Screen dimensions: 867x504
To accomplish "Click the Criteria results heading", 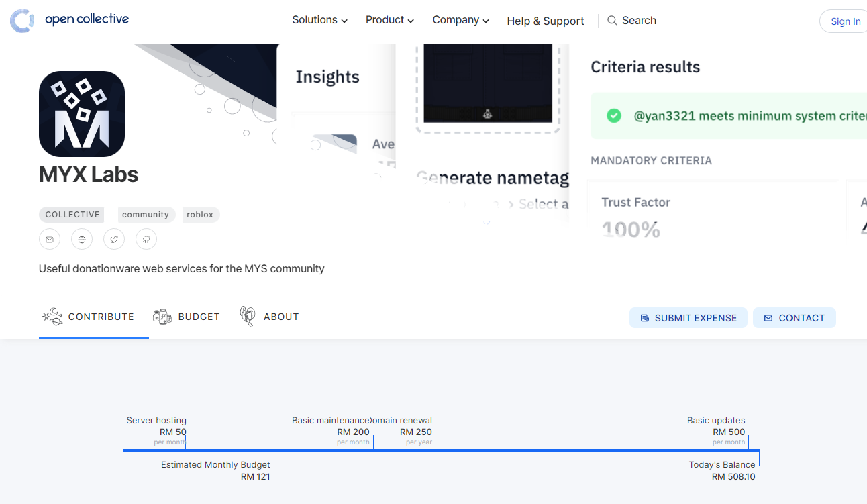I will click(x=645, y=67).
